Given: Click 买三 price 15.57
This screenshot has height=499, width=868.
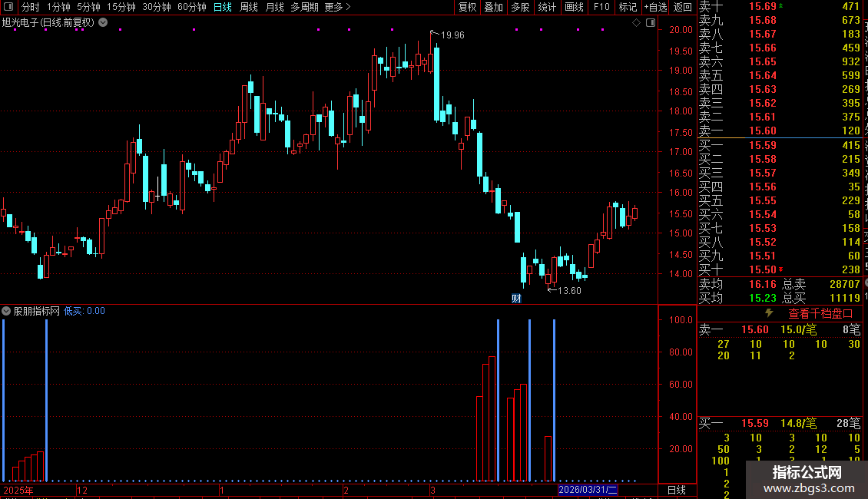Looking at the screenshot, I should (x=763, y=173).
